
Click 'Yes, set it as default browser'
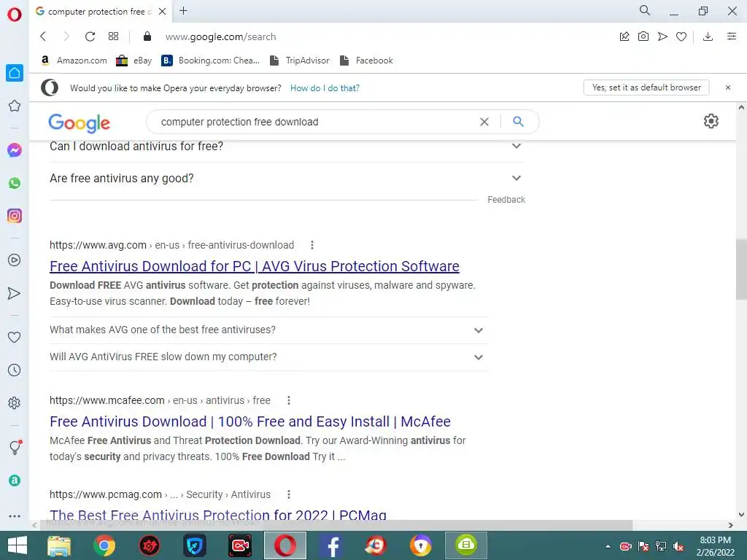point(646,87)
